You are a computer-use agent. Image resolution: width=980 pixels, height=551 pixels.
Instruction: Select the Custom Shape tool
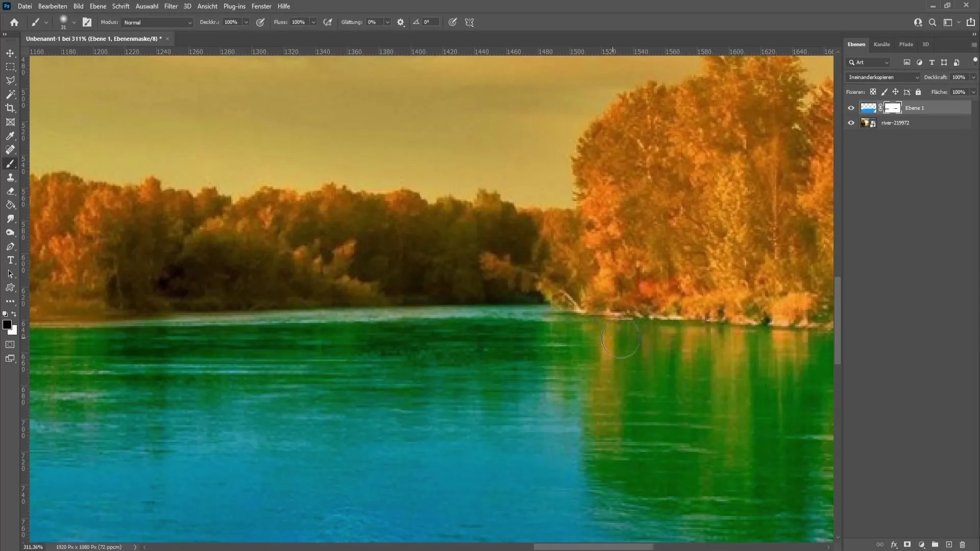click(x=10, y=287)
